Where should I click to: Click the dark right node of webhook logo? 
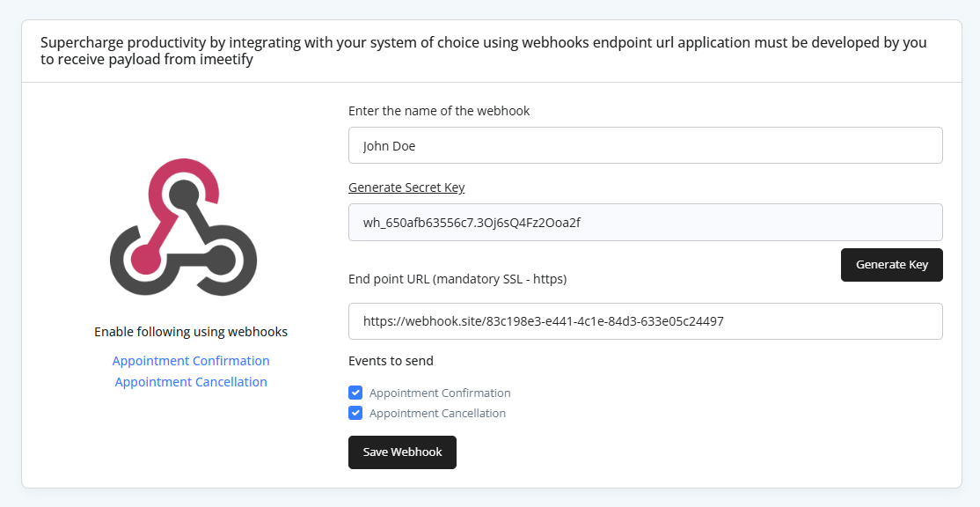[x=222, y=260]
